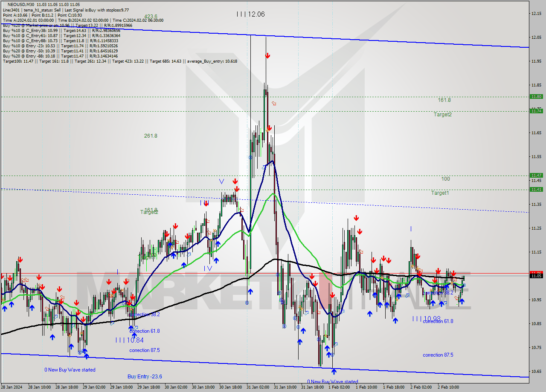Click the 12.15 price axis value
546x392 pixels.
click(536, 14)
